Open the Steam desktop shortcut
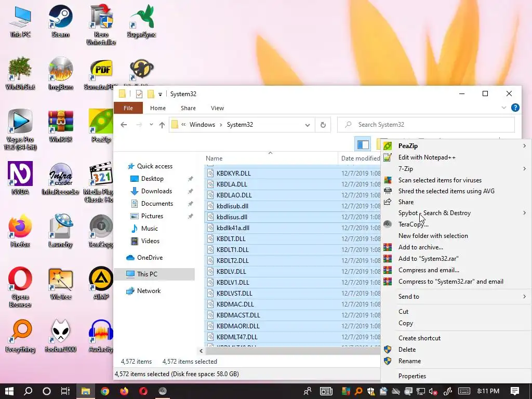The height and width of the screenshot is (399, 532). pos(60,20)
